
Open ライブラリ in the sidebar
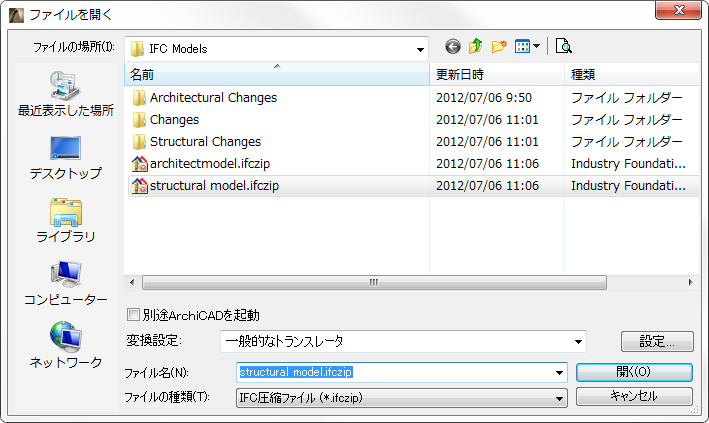pos(66,220)
